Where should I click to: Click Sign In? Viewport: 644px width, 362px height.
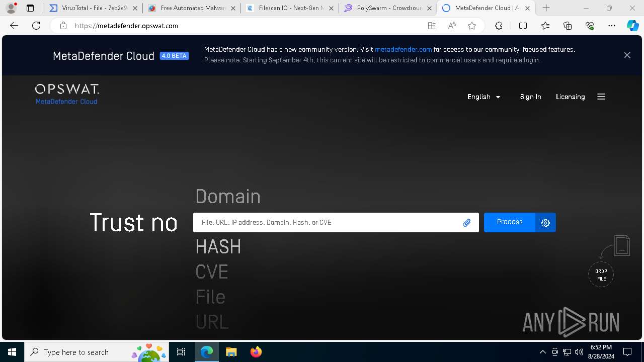tap(530, 97)
